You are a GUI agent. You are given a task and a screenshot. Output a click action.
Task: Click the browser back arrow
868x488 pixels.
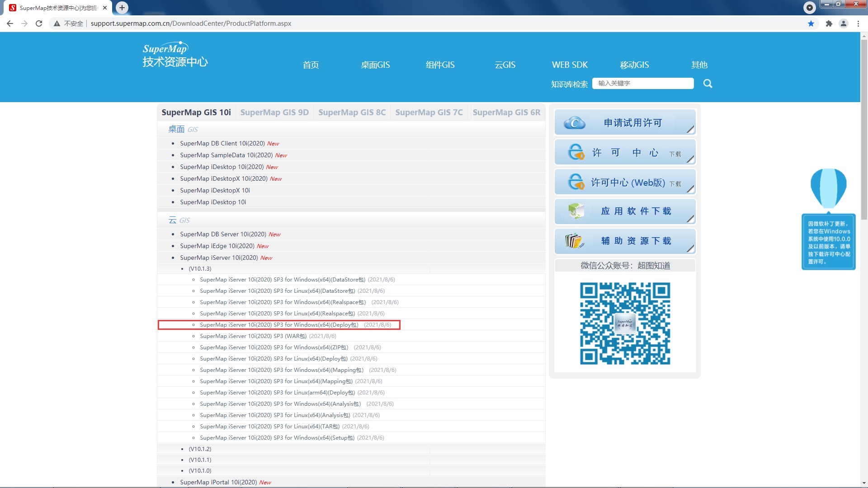10,23
